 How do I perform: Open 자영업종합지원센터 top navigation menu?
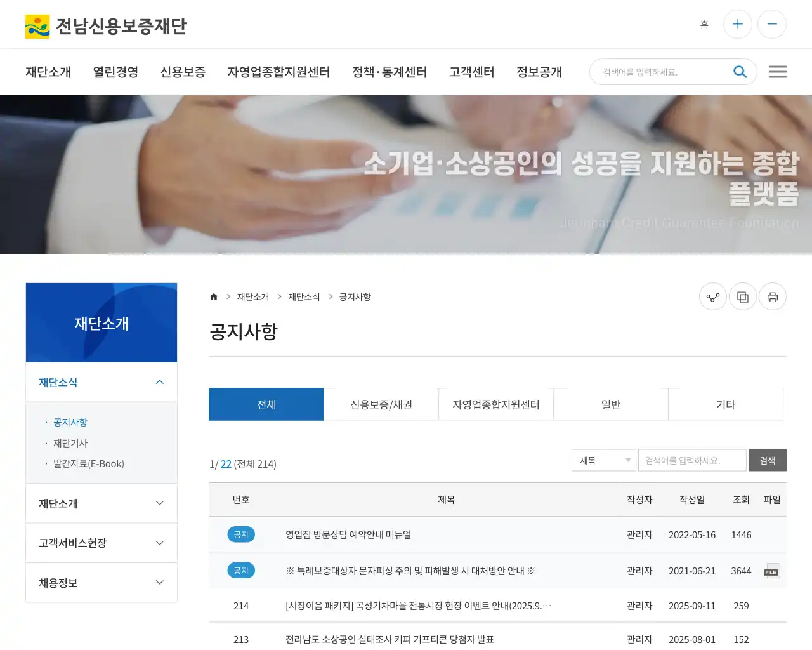278,72
